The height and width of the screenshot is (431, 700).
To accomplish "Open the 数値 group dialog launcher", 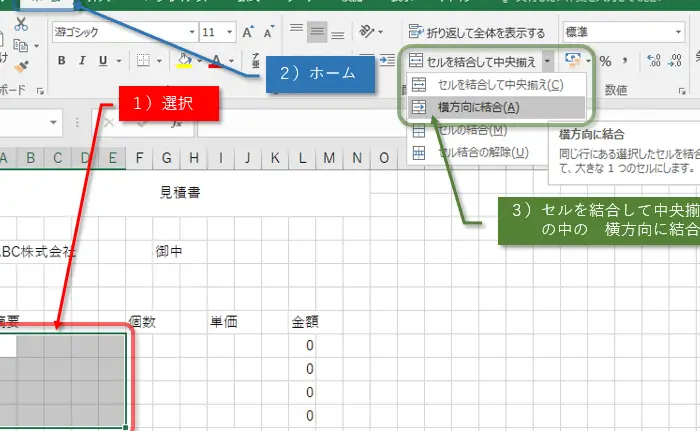I will click(x=682, y=91).
